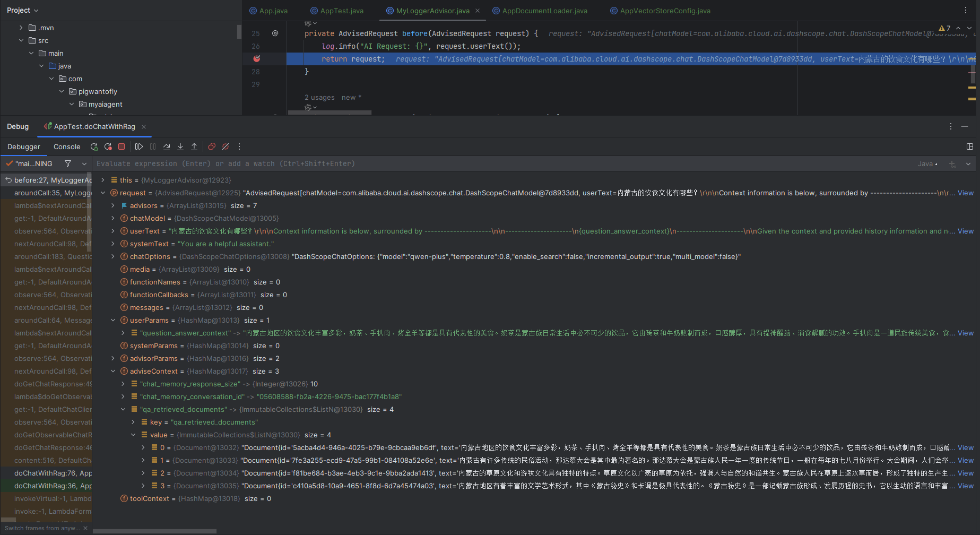
Task: Open the AppVectorStoreConfig.java tab
Action: coord(660,11)
